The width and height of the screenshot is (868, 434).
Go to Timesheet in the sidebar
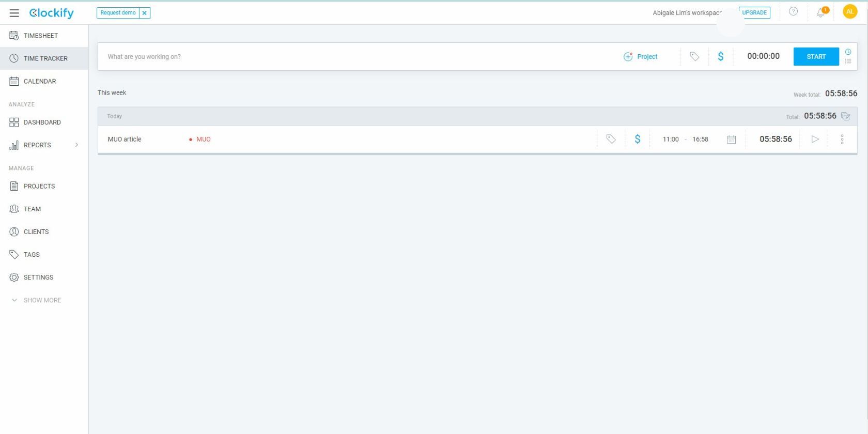(44, 36)
